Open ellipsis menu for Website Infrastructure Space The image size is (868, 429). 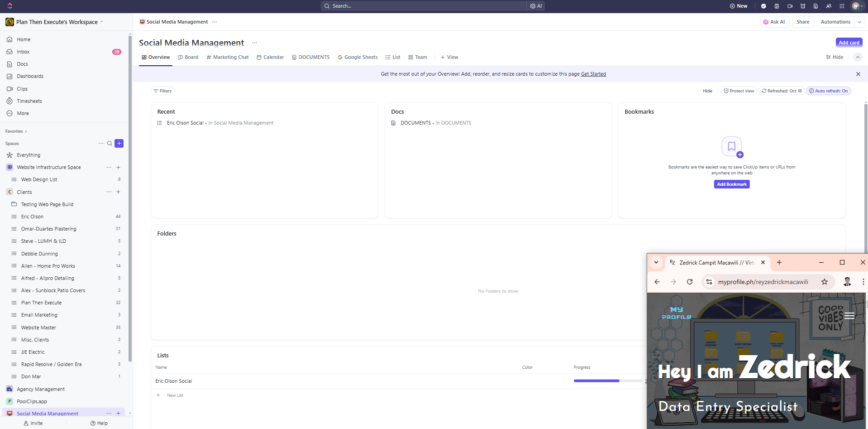coord(109,168)
